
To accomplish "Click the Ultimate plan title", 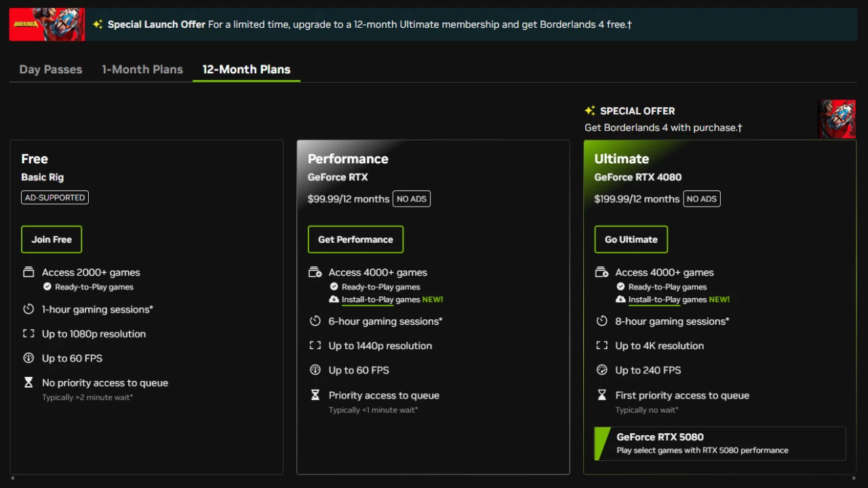I will (x=622, y=159).
